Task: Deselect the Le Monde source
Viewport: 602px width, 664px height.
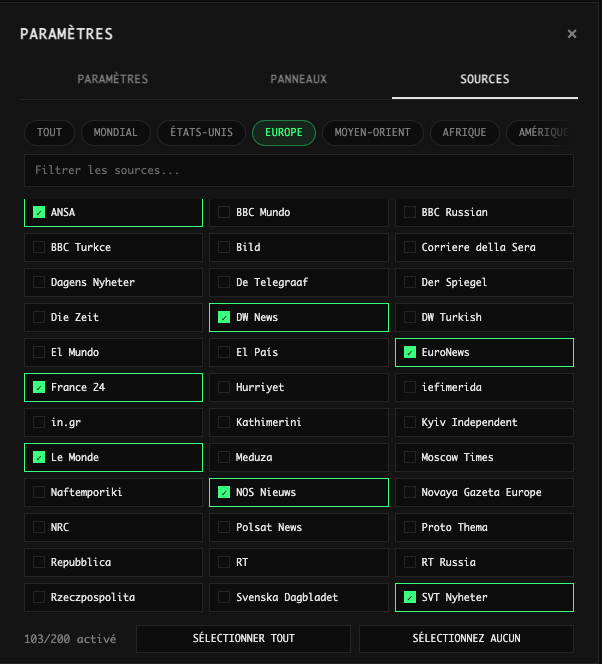Action: pyautogui.click(x=39, y=457)
